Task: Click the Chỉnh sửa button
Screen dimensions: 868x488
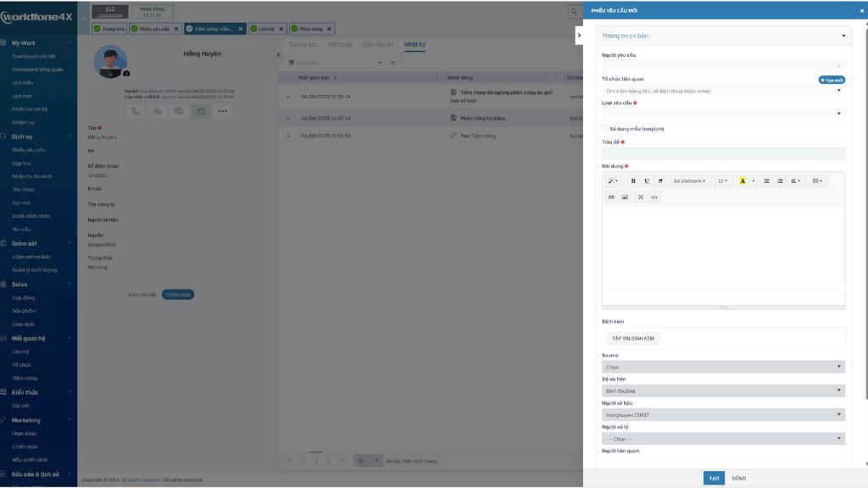Action: [178, 294]
